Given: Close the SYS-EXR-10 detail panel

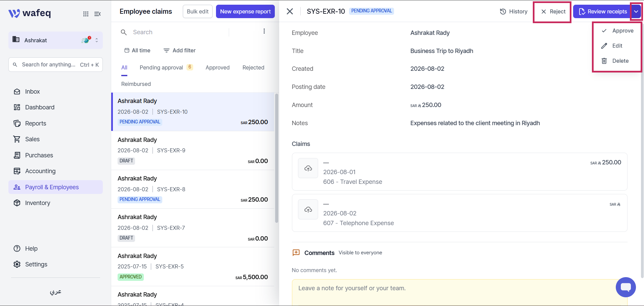Looking at the screenshot, I should click(x=290, y=11).
